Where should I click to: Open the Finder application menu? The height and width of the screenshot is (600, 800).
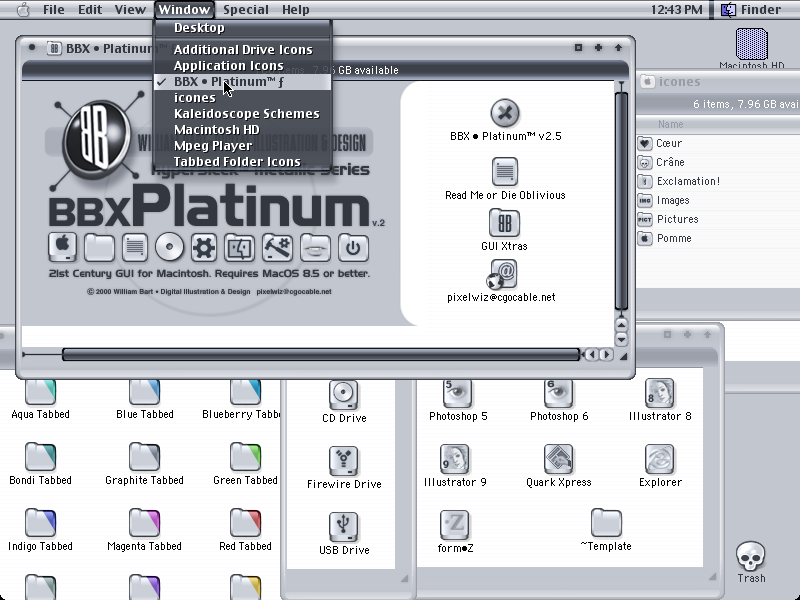[x=752, y=10]
